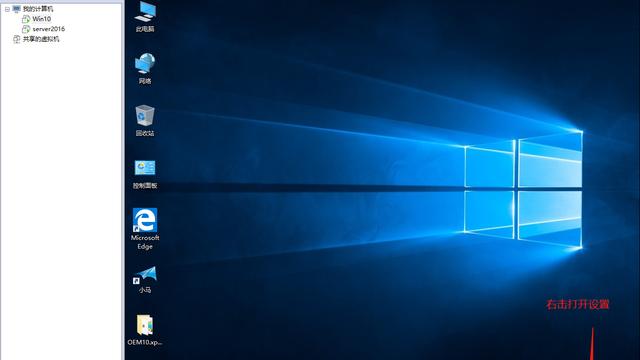The width and height of the screenshot is (640, 360).
Task: Click the 我的计算机 monitor icon
Action: click(17, 9)
